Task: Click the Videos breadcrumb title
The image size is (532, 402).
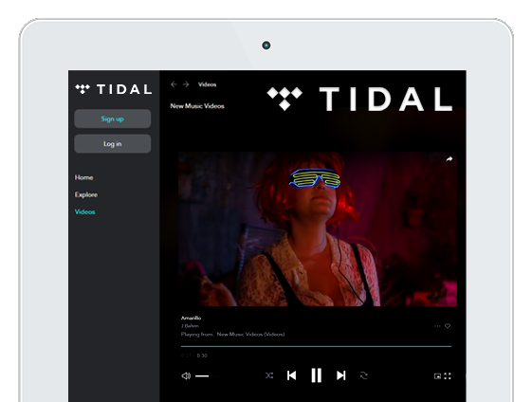Action: pos(208,84)
